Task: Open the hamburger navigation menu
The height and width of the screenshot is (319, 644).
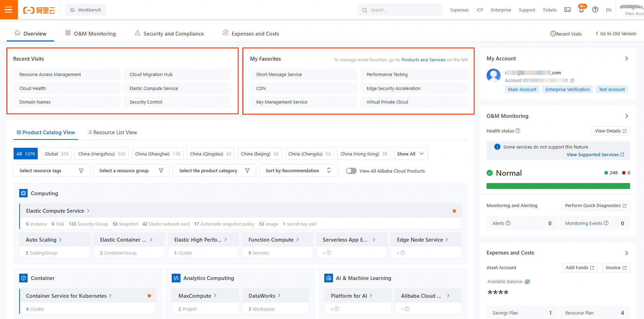Action: click(x=8, y=9)
